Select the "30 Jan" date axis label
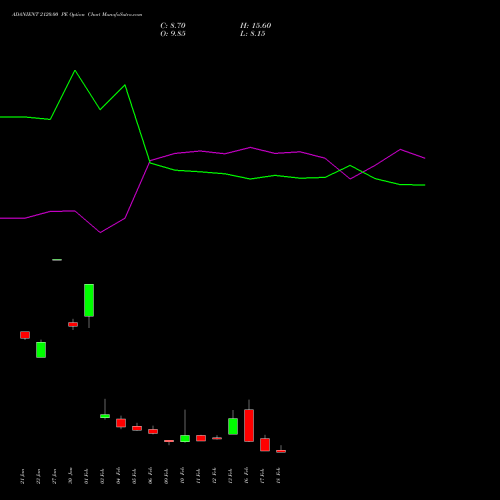This screenshot has width=500, height=500. pos(70,476)
